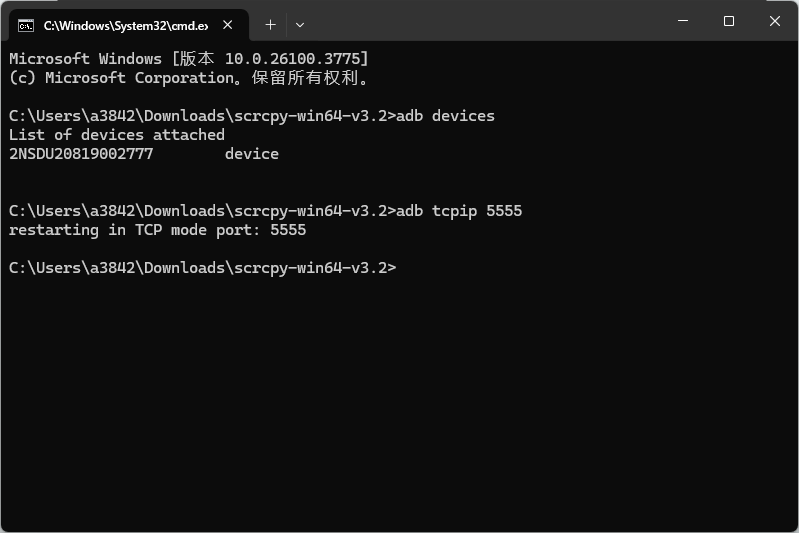799x533 pixels.
Task: Close the terminal window
Action: [x=775, y=21]
